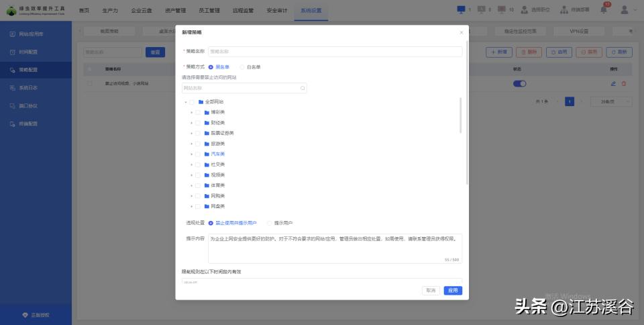Screen dimensions: 644x325
Task: Click into the 提示内容 text area
Action: pyautogui.click(x=335, y=248)
